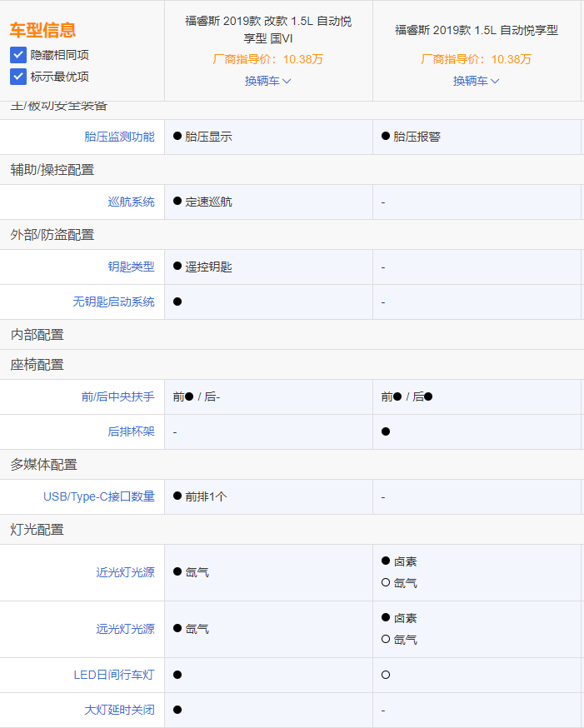Uncheck the 隐藏相同项 checkbox
The width and height of the screenshot is (584, 728).
pos(18,55)
